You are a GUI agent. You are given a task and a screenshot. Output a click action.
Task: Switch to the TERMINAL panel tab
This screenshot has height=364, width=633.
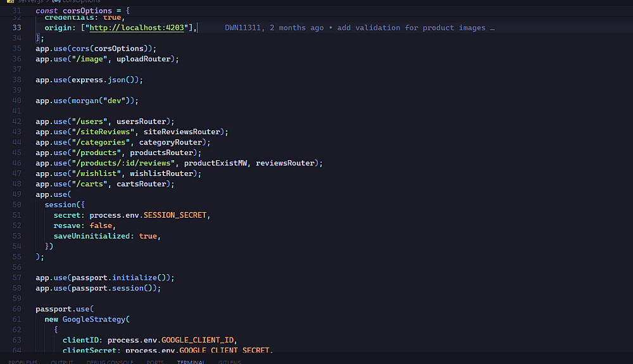[191, 362]
